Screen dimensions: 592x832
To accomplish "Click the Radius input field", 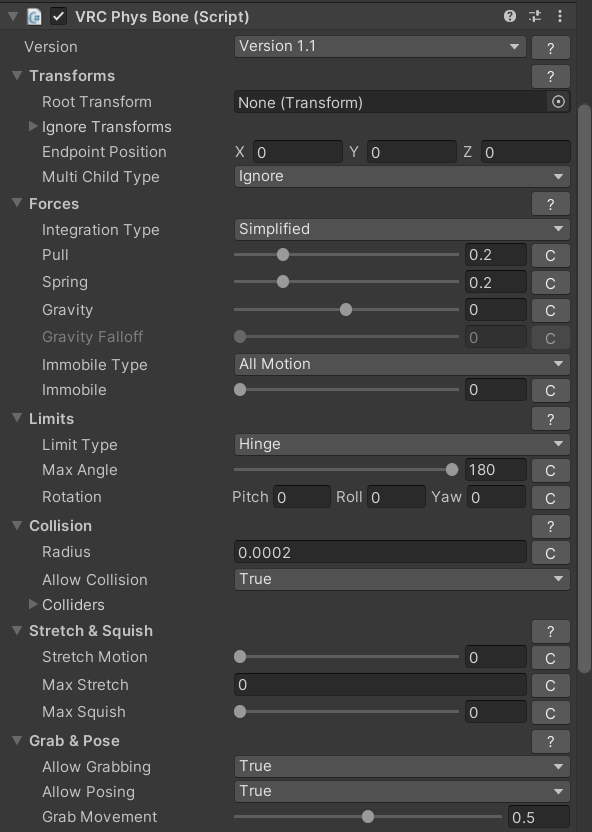I will tap(380, 552).
